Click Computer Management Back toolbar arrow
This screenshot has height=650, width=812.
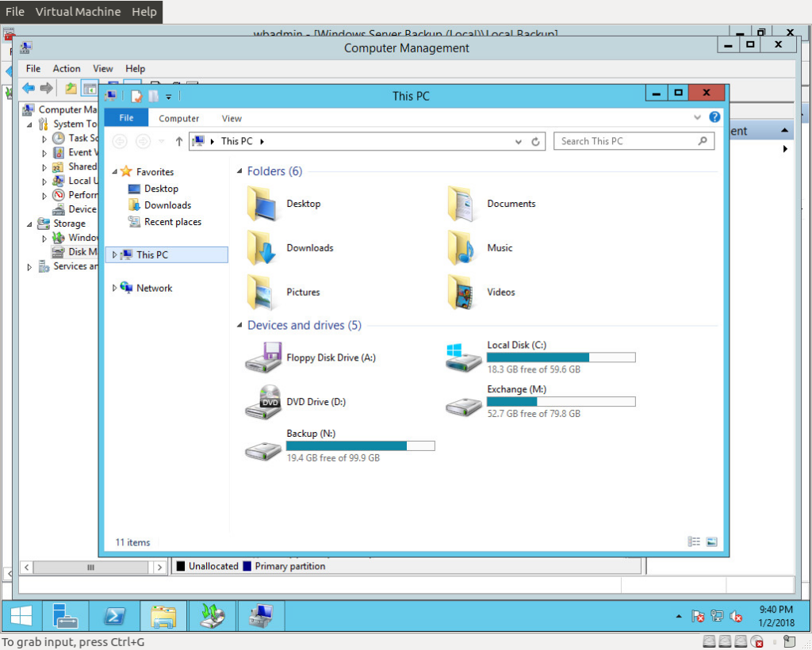[x=29, y=88]
